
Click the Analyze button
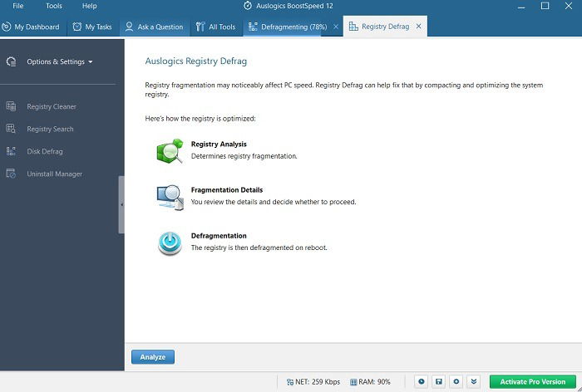click(153, 357)
